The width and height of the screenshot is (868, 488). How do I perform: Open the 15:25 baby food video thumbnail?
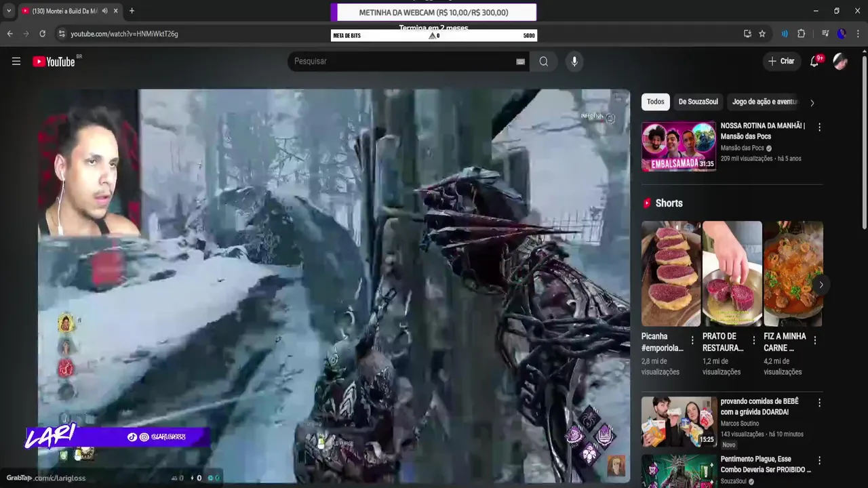679,422
